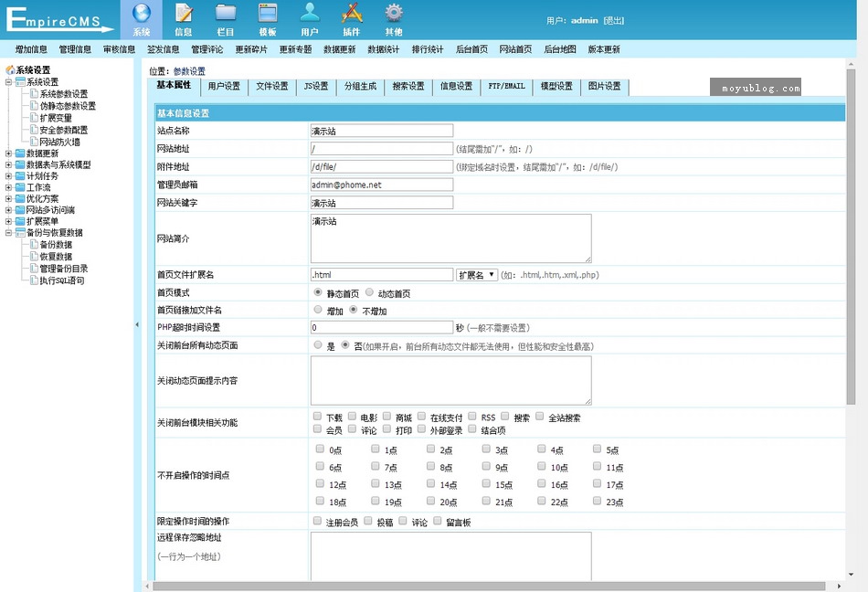868x592 pixels.
Task: Switch to the 图片设置 tab
Action: (605, 86)
